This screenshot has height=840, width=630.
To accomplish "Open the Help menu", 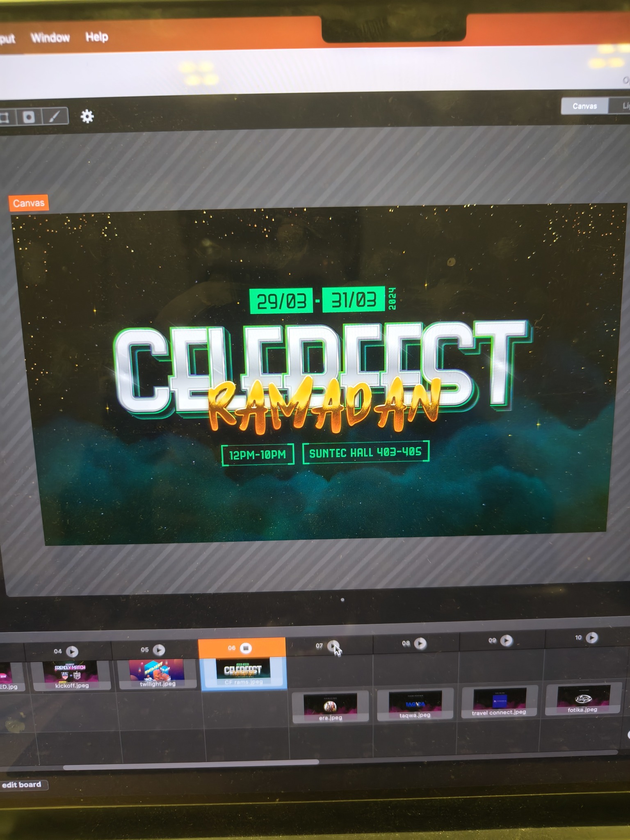I will coord(97,37).
